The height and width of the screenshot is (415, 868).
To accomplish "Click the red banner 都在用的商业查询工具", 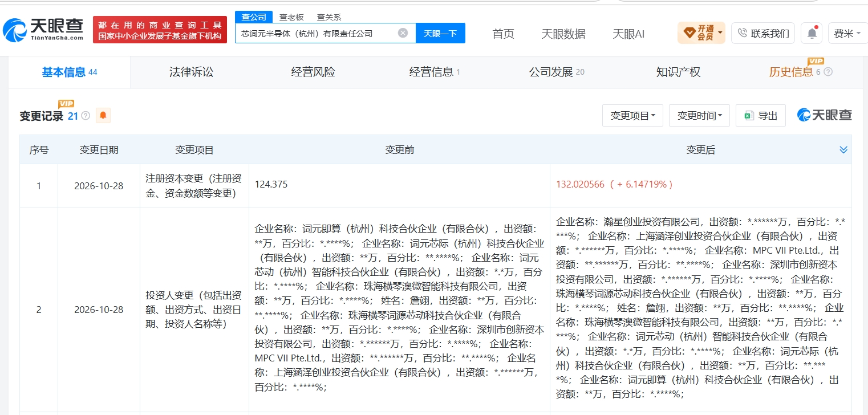I will [160, 30].
